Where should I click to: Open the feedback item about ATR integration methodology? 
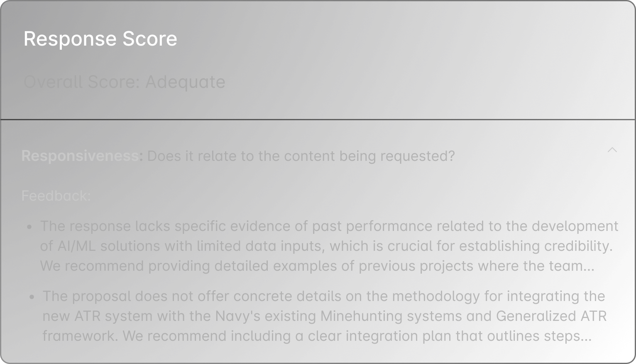[x=325, y=316]
